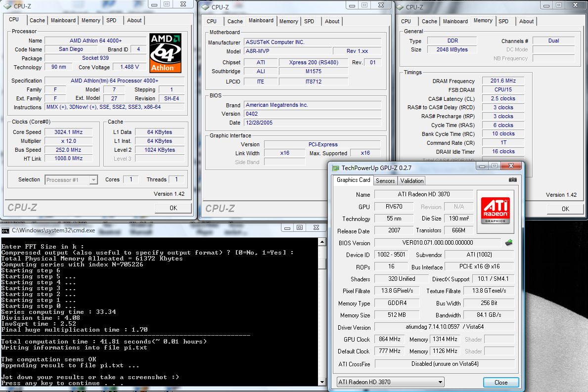Click OK in the CPU tab CPU-Z window

click(173, 208)
